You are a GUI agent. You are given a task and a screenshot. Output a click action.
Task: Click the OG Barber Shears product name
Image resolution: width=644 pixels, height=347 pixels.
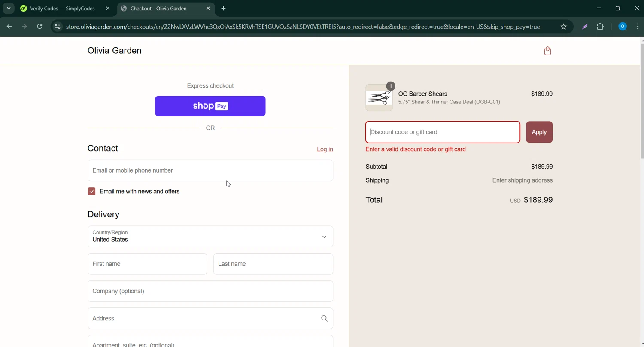click(x=422, y=94)
